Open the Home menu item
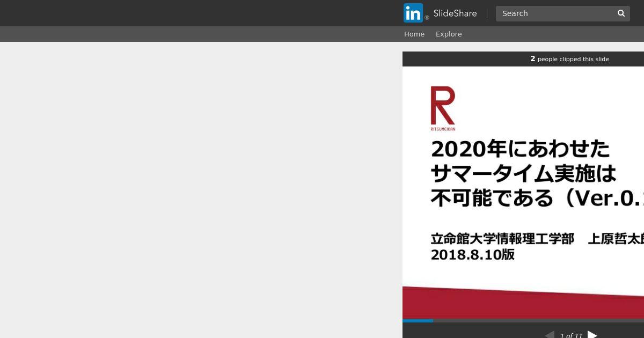 click(x=414, y=34)
